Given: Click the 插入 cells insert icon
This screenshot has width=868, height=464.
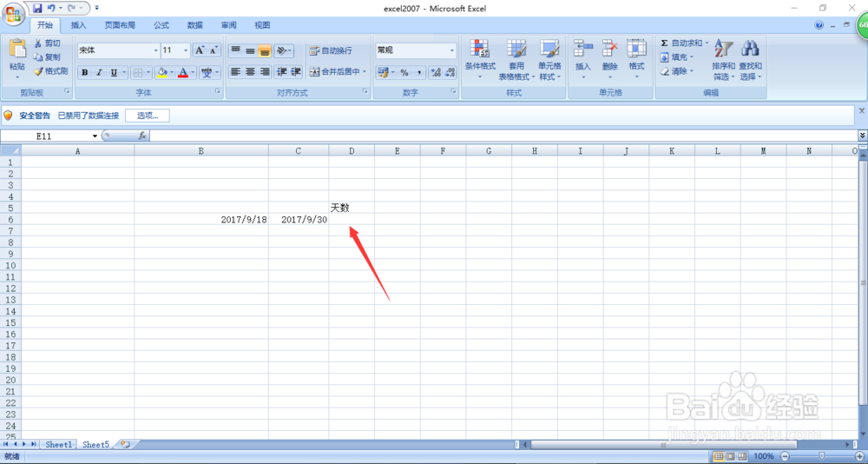Looking at the screenshot, I should click(583, 49).
